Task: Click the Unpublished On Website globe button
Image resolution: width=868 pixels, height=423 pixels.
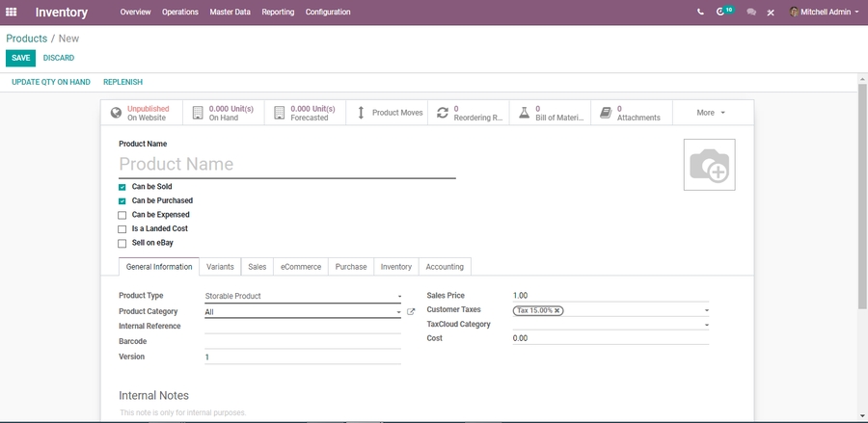Action: pyautogui.click(x=141, y=113)
